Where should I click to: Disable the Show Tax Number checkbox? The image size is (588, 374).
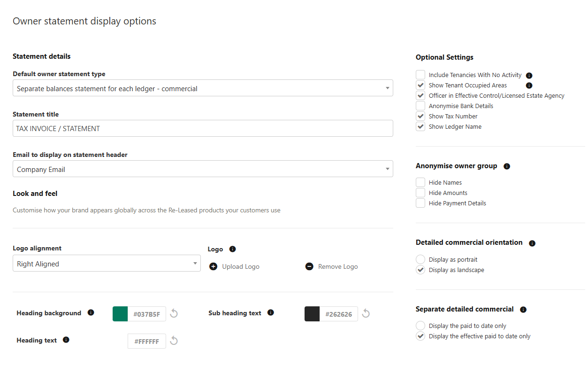420,116
